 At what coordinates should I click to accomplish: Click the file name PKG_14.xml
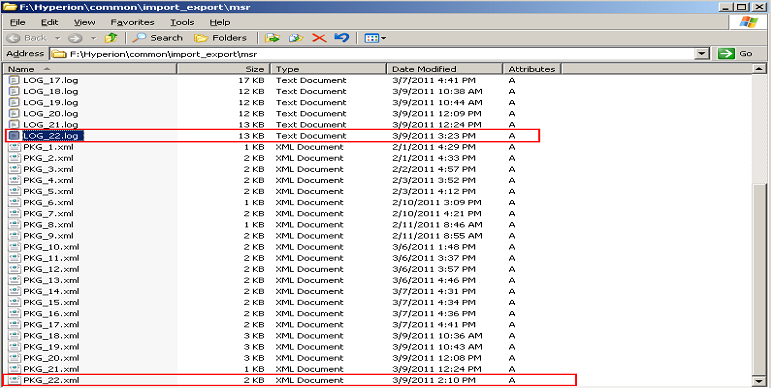coord(51,291)
